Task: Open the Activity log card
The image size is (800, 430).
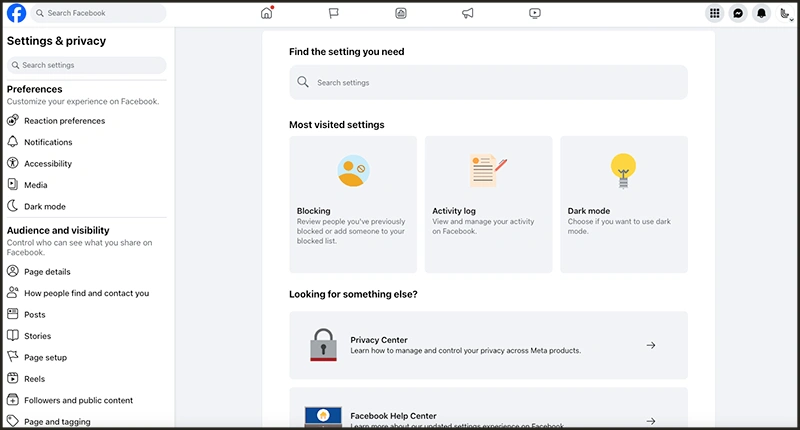Action: tap(488, 204)
